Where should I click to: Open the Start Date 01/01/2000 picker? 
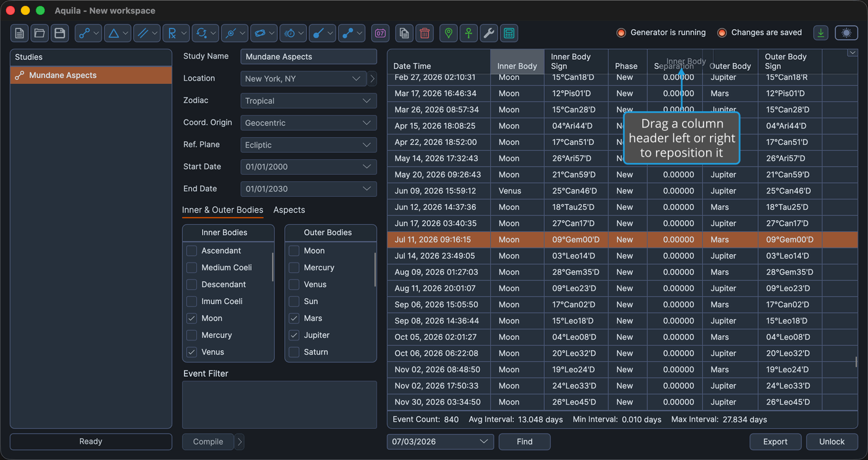click(x=309, y=167)
